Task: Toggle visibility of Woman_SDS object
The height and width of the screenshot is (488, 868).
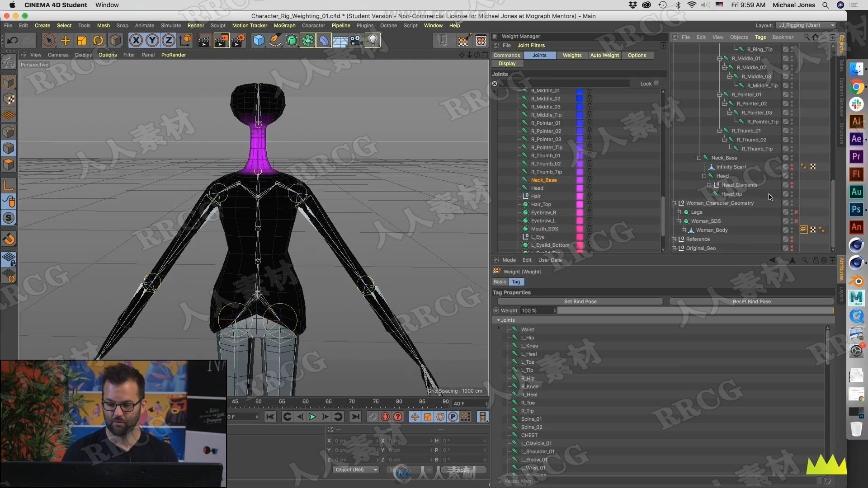Action: [791, 221]
